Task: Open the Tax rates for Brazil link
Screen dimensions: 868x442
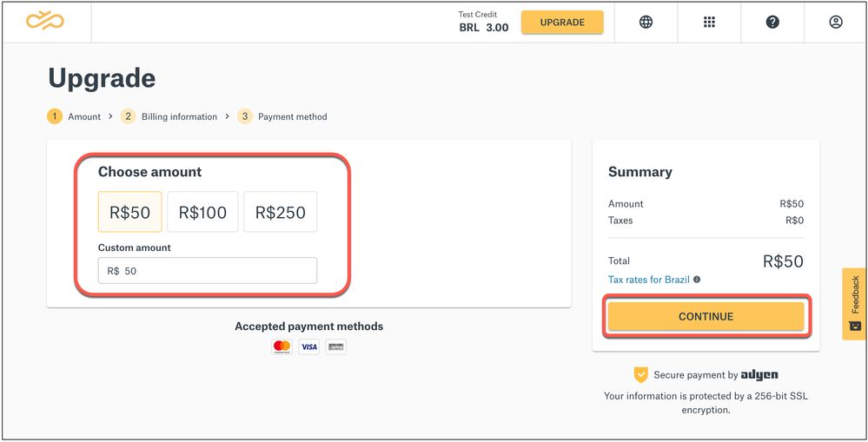Action: tap(649, 280)
